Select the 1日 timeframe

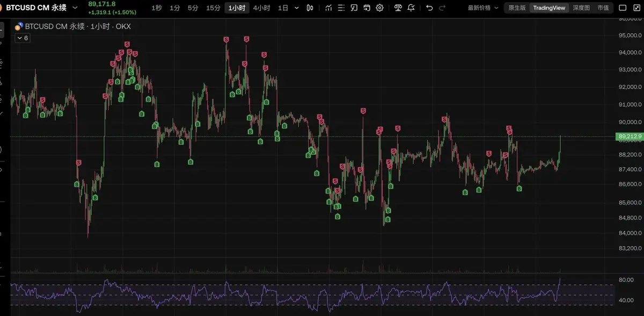point(283,8)
